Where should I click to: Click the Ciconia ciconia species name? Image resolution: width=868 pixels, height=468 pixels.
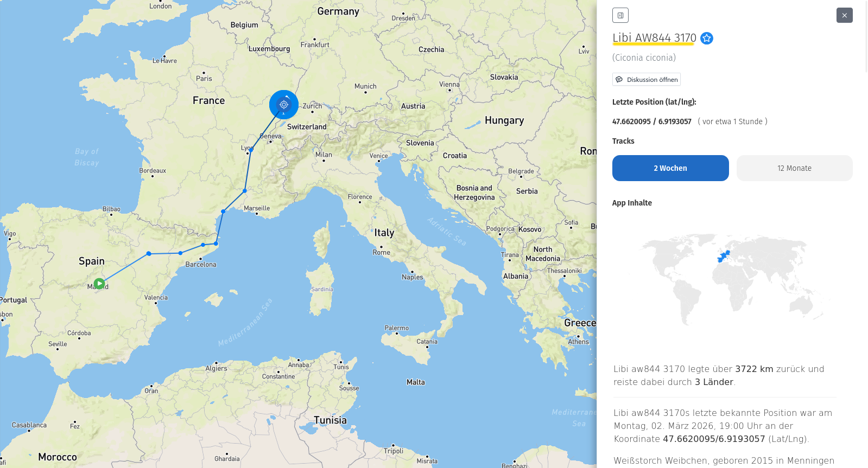(x=644, y=57)
